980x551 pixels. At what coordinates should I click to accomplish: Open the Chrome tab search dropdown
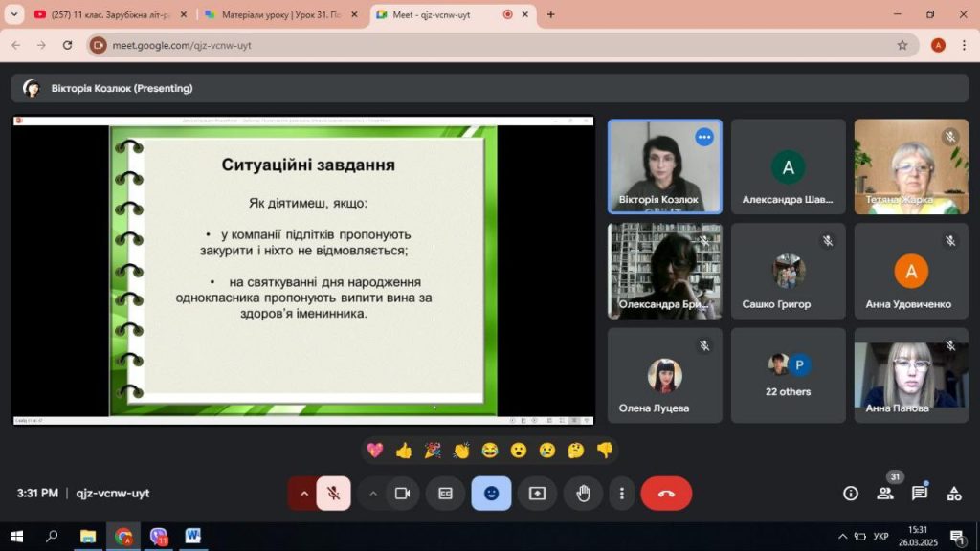click(x=13, y=14)
